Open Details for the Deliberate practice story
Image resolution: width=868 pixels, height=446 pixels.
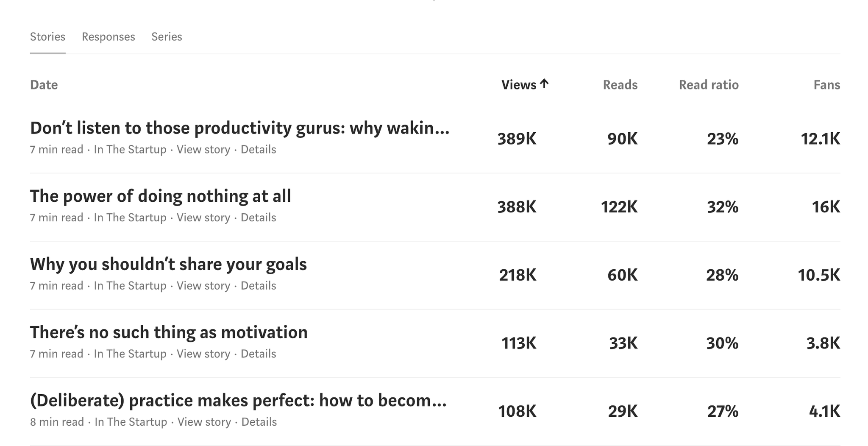(x=259, y=422)
